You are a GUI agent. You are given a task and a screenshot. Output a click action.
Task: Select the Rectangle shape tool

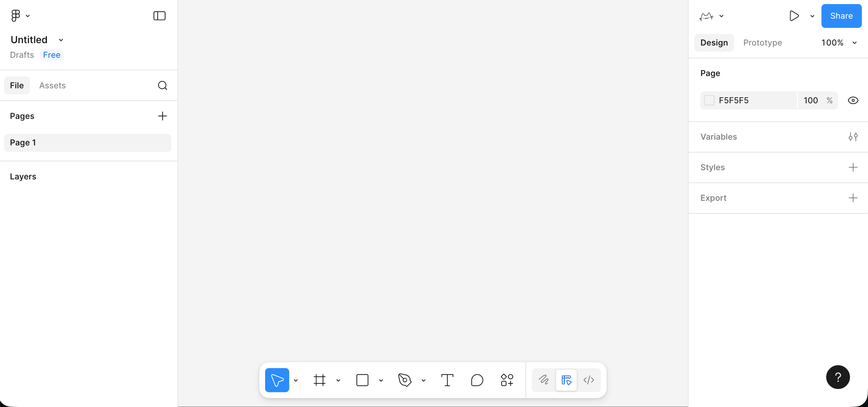click(x=362, y=380)
